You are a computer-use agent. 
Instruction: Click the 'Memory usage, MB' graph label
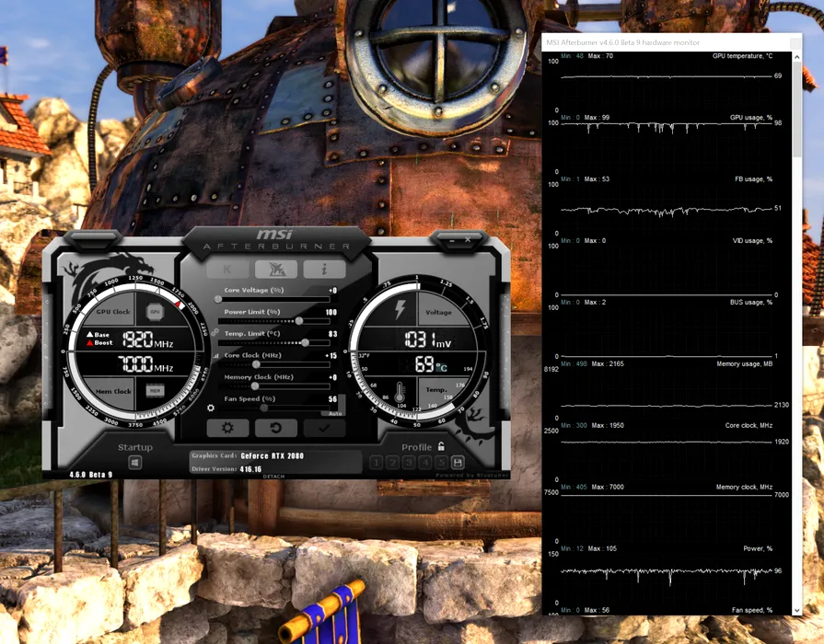pos(745,363)
